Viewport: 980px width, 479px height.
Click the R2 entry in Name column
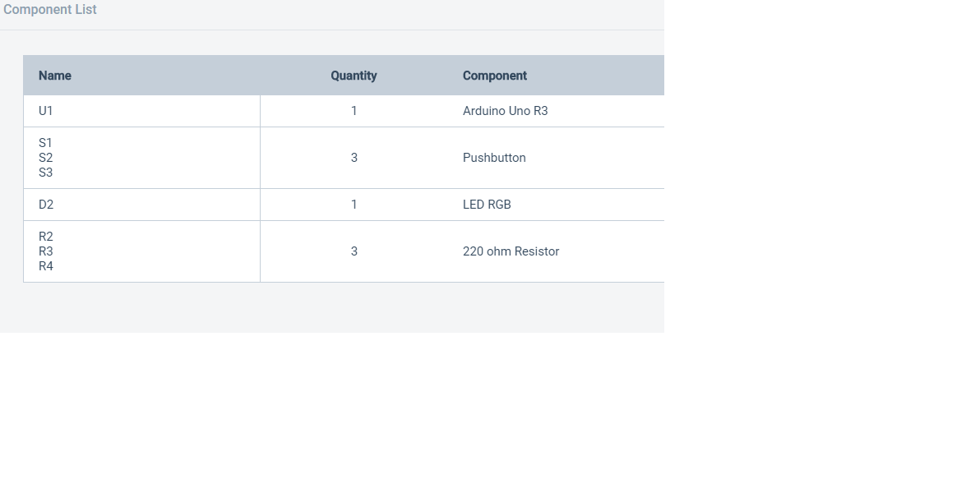[46, 237]
